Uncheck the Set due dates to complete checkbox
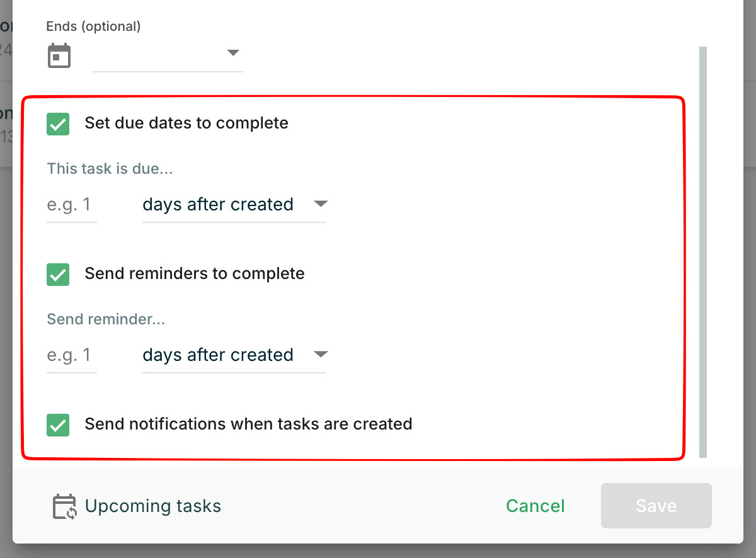This screenshot has height=558, width=756. click(x=58, y=123)
